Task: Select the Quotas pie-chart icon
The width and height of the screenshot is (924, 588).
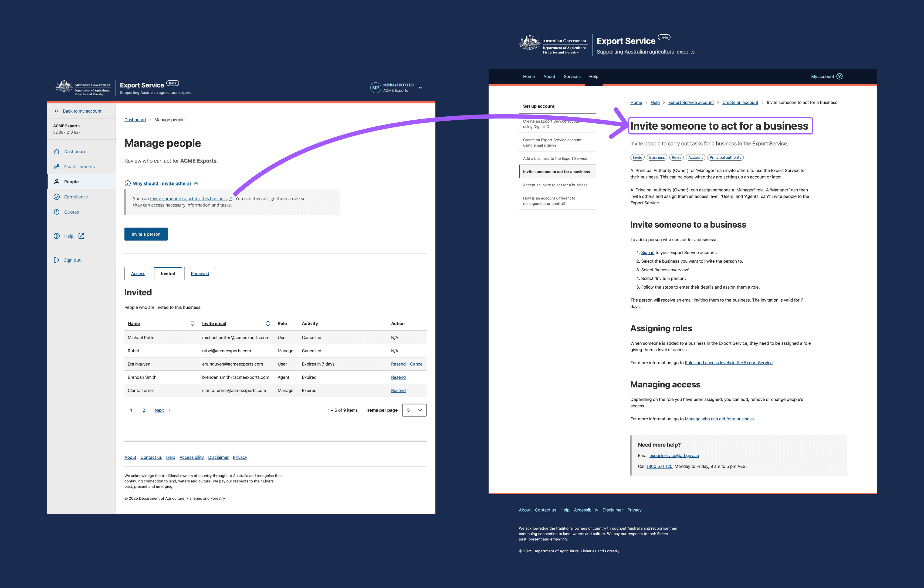Action: [57, 211]
